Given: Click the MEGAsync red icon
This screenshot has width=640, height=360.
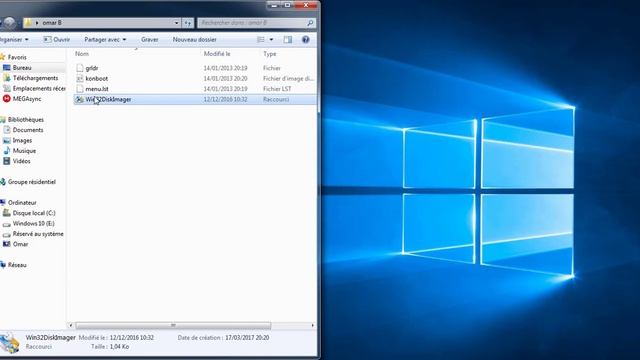Looking at the screenshot, I should pyautogui.click(x=7, y=99).
